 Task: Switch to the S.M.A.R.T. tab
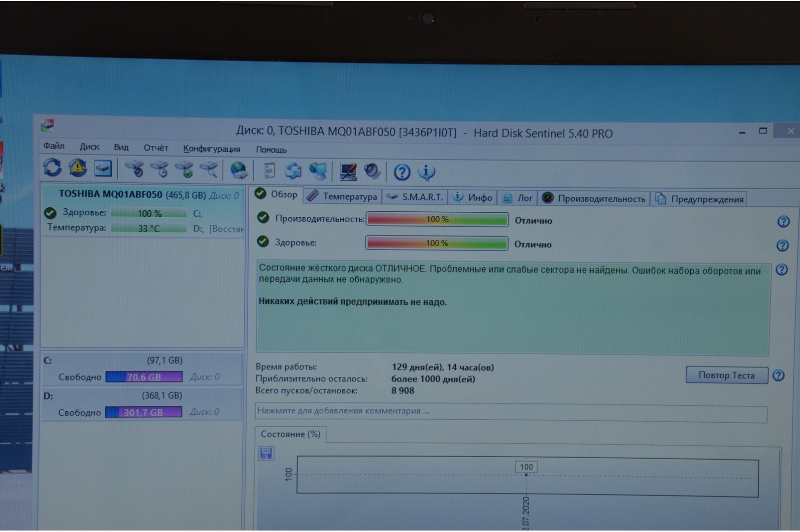pos(415,197)
